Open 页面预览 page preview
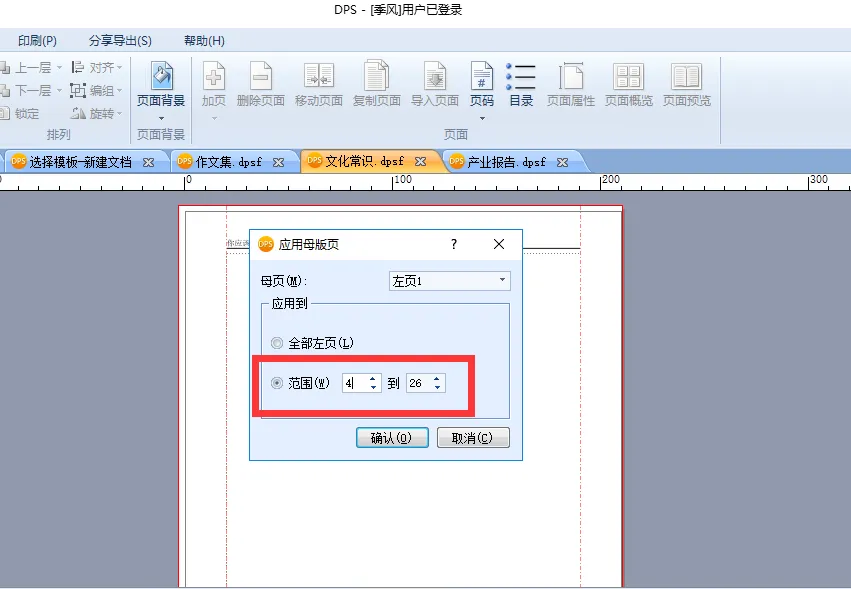 tap(687, 84)
